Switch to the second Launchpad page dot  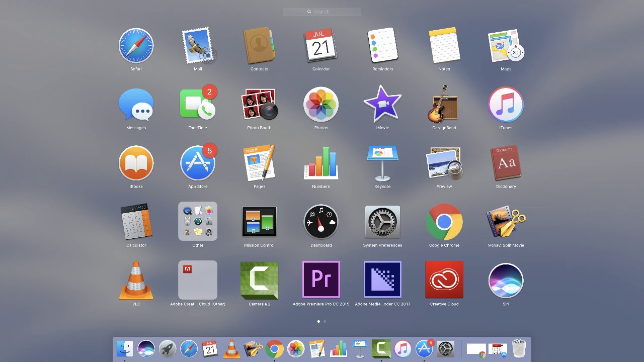point(325,321)
